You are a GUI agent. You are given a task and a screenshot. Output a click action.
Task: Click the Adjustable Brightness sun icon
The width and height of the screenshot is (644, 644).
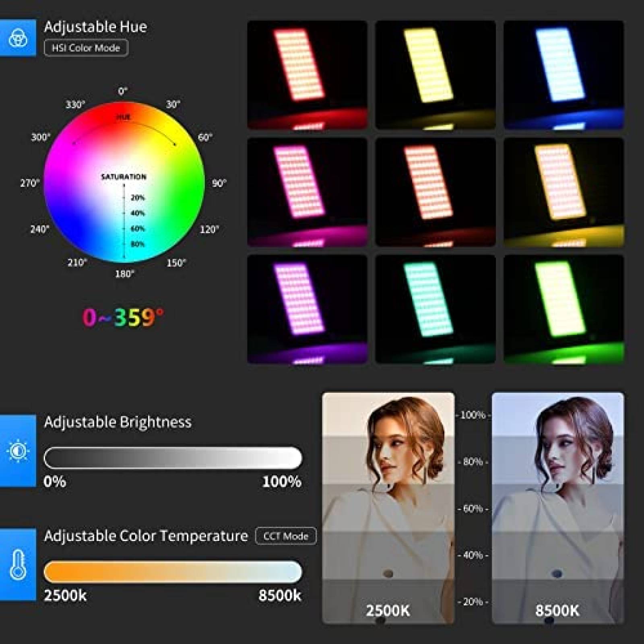point(18,451)
